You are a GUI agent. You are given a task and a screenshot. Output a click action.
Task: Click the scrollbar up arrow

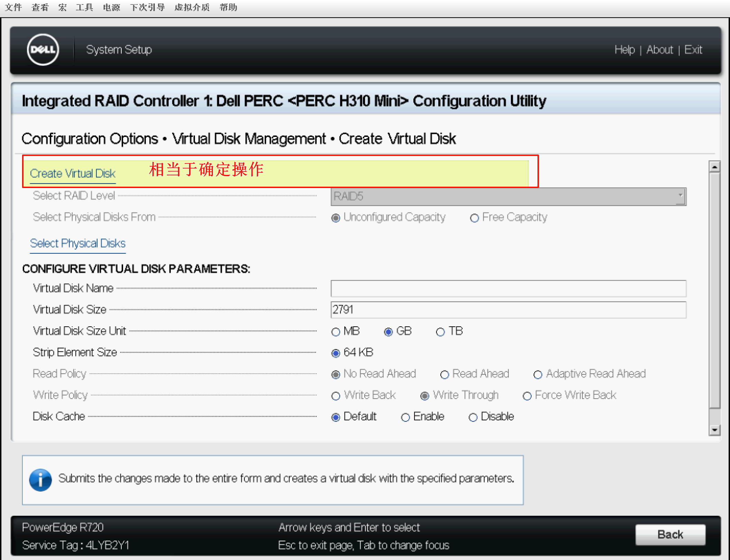click(x=714, y=167)
